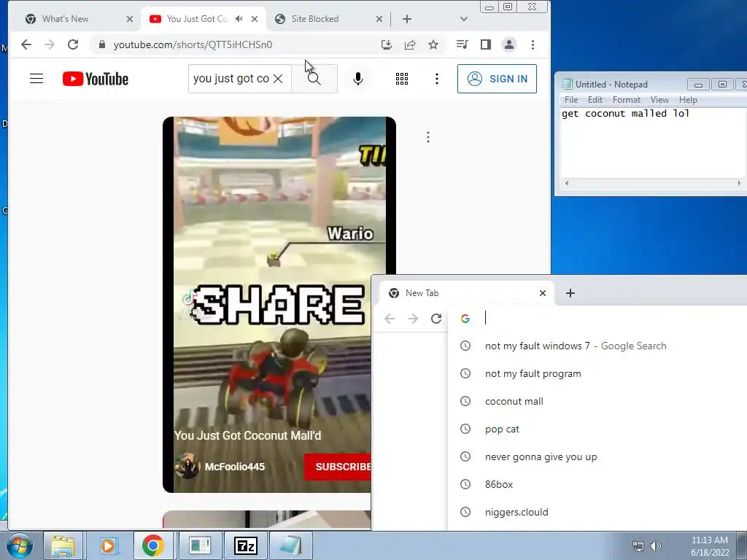Open Notepad Format menu

coord(626,100)
